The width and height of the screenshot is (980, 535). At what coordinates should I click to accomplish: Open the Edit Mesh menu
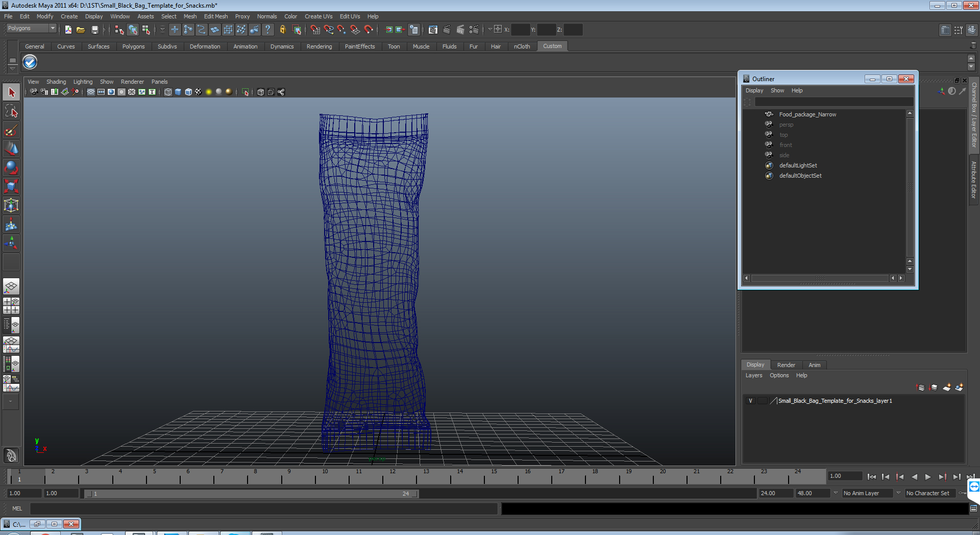click(216, 16)
